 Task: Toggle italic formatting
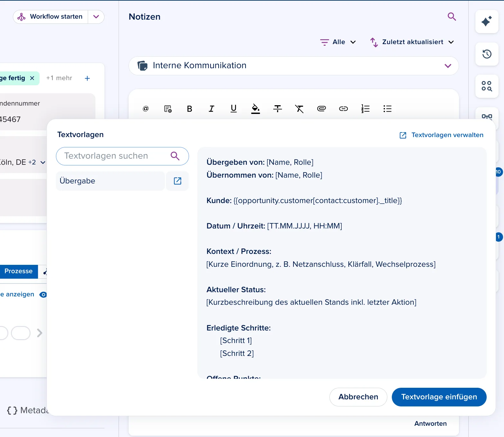212,109
